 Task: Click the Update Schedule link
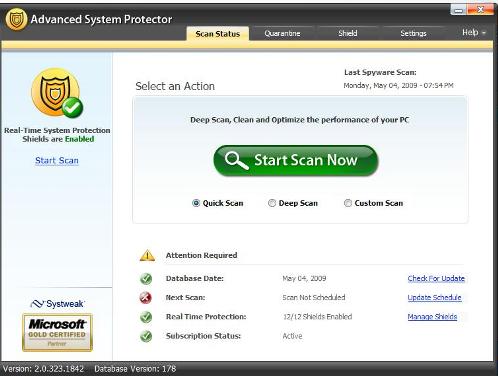click(434, 297)
